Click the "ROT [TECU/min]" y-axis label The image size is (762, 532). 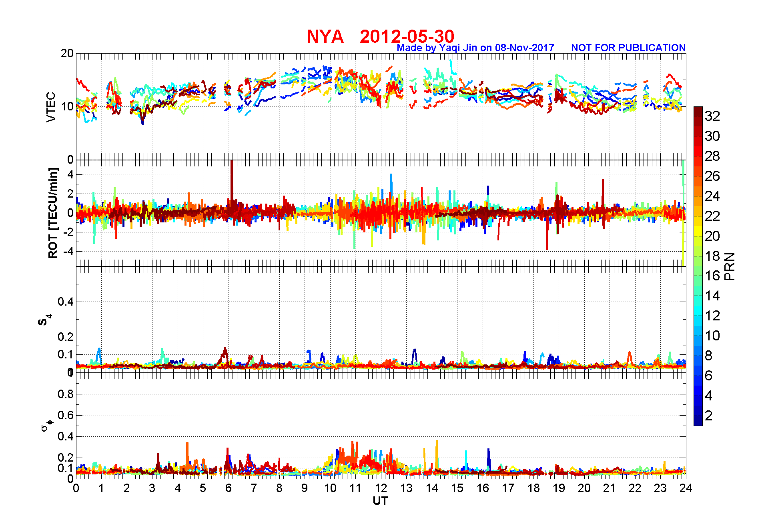click(53, 213)
